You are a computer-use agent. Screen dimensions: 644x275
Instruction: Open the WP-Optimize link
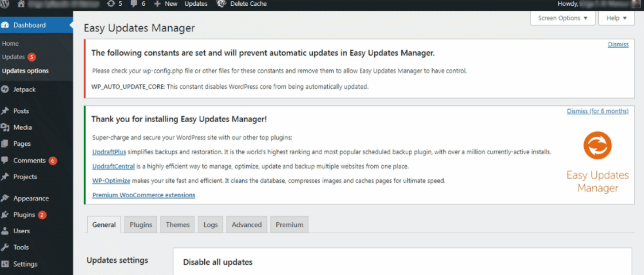(x=111, y=181)
